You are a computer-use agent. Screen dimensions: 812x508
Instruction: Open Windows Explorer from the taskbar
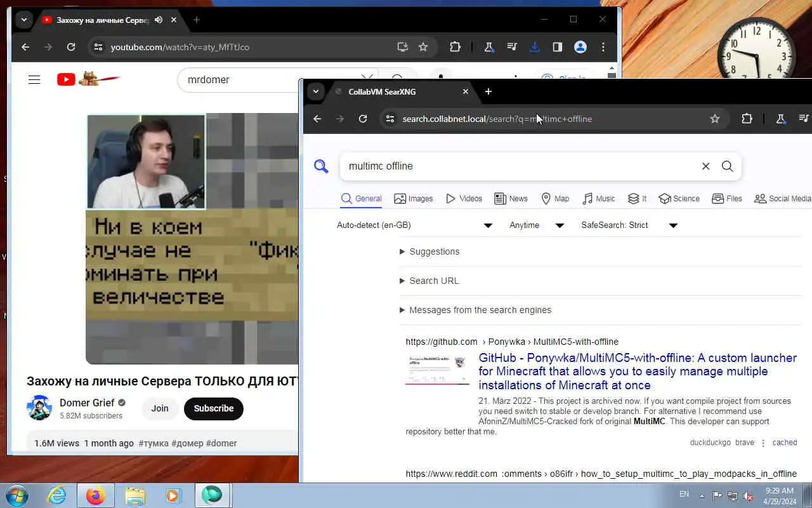click(134, 495)
